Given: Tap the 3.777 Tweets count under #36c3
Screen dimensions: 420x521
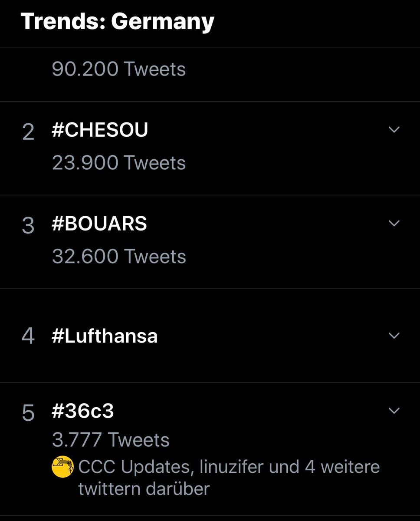Looking at the screenshot, I should click(111, 440).
